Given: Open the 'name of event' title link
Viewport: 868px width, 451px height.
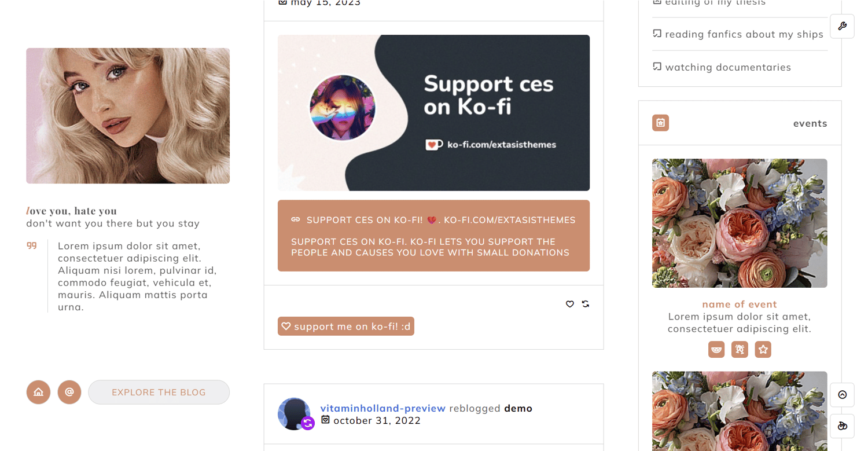Looking at the screenshot, I should [740, 304].
